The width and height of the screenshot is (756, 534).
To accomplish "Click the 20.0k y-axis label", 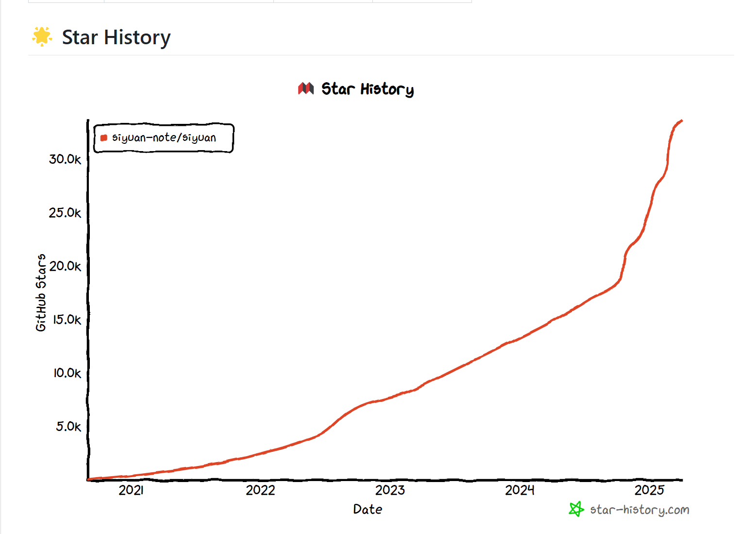I will 65,266.
